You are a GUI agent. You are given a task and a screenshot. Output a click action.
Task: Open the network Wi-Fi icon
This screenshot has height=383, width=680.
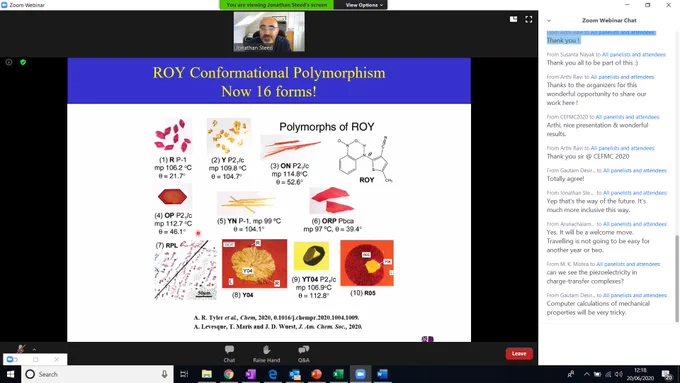608,374
